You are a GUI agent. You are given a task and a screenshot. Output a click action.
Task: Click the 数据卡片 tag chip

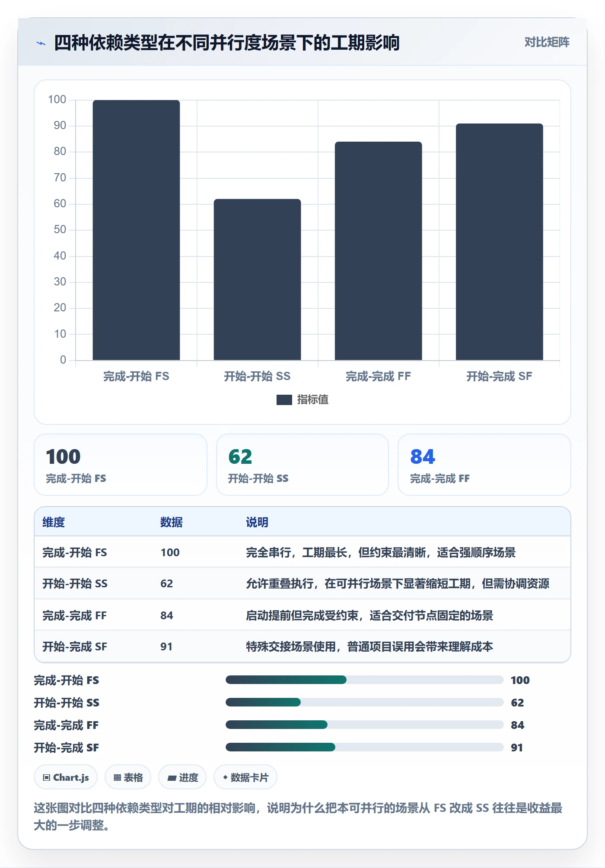245,777
